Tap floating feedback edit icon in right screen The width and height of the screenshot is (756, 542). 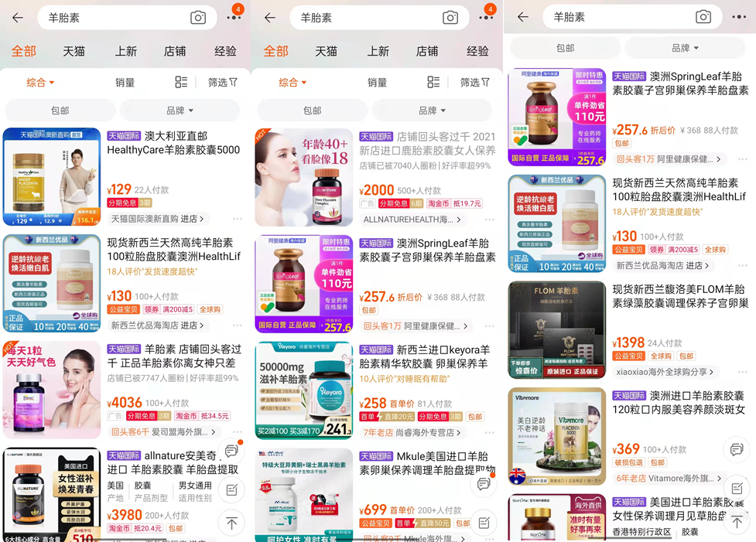point(737,489)
